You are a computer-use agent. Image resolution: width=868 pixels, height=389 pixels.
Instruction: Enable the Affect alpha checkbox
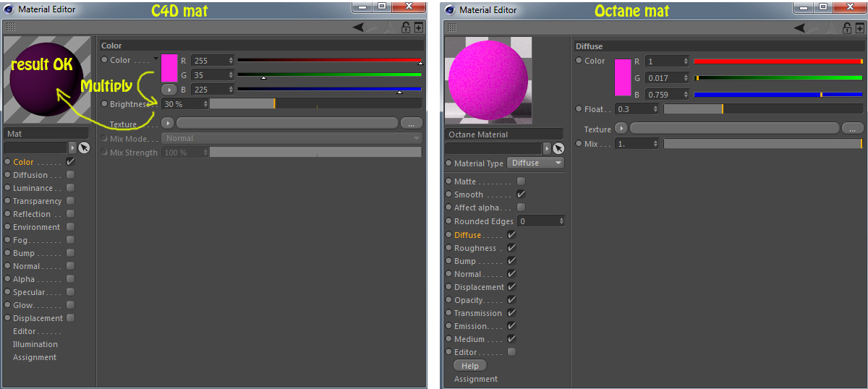coord(521,207)
